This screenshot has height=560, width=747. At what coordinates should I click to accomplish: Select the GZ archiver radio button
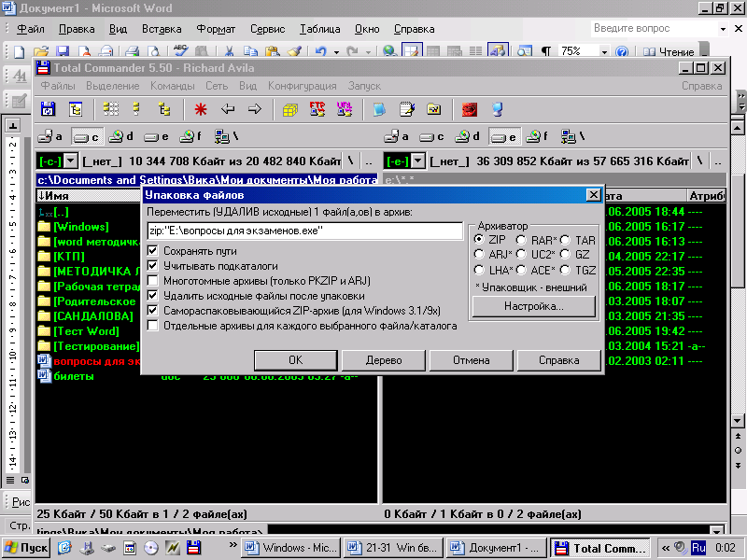tap(565, 254)
